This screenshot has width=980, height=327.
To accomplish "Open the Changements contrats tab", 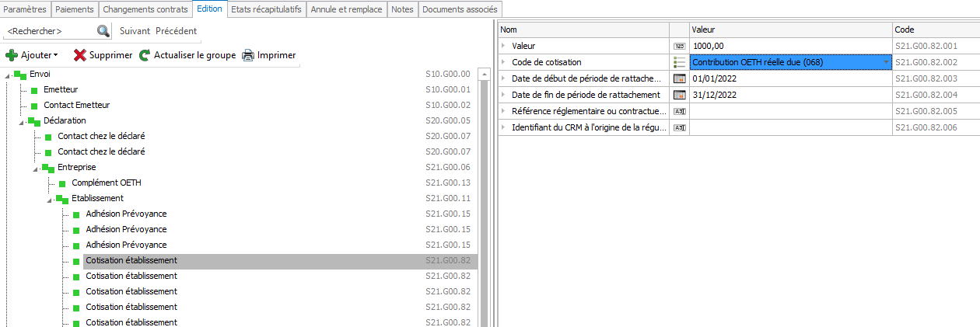I will pyautogui.click(x=145, y=9).
